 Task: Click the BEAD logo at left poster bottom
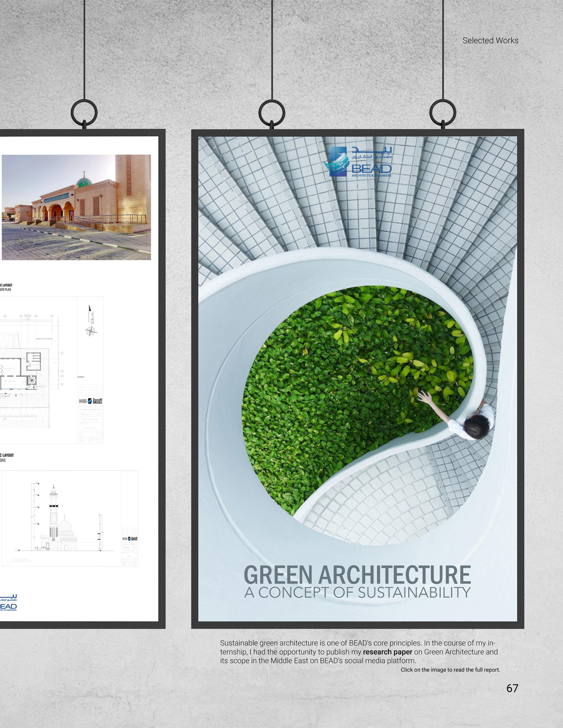[8, 603]
